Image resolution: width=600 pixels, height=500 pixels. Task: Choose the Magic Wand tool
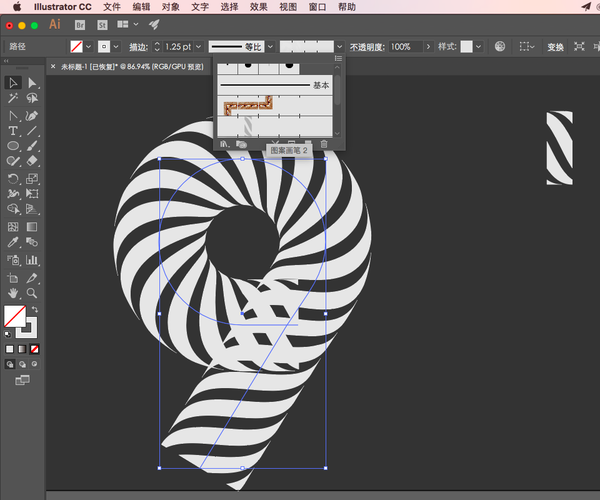(x=13, y=100)
